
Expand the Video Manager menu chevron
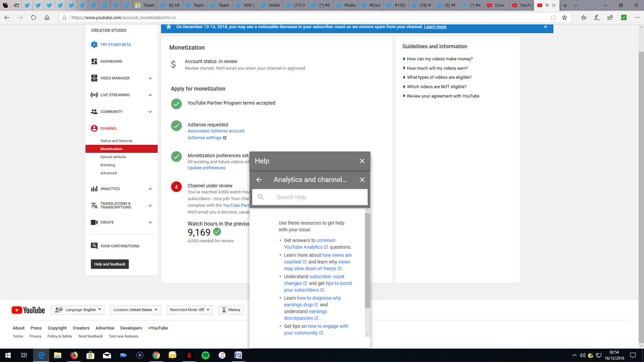(x=150, y=78)
